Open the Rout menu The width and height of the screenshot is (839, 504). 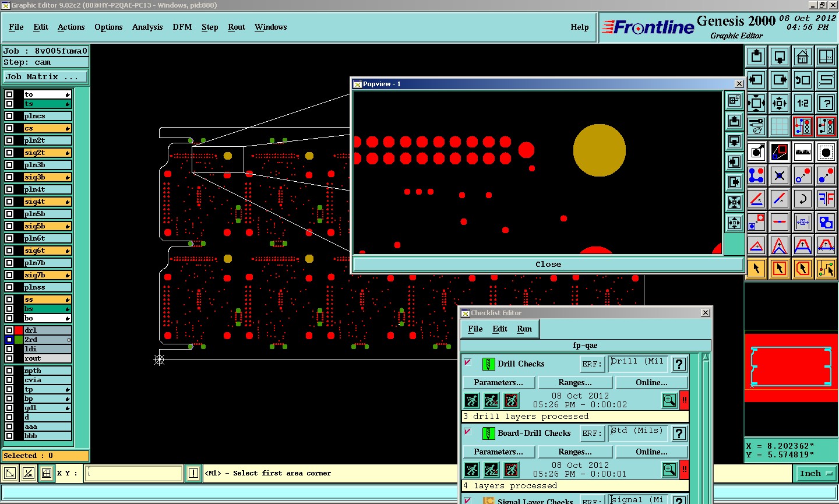pyautogui.click(x=237, y=27)
